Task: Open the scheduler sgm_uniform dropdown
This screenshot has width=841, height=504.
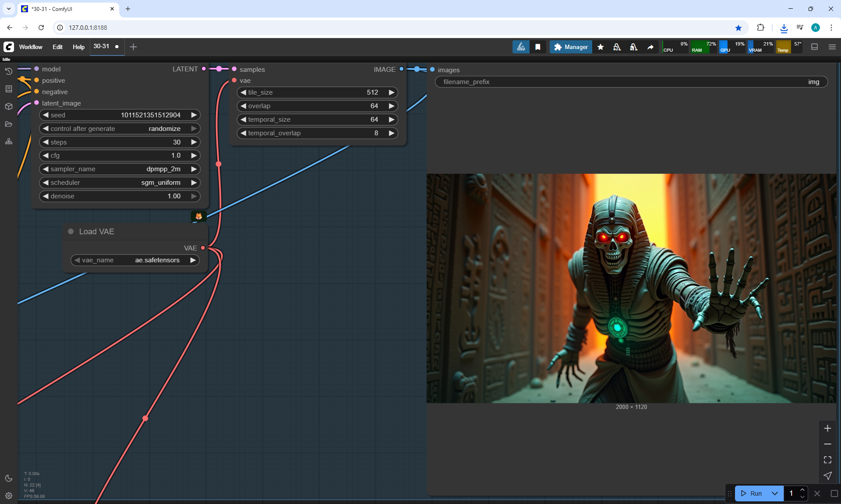Action: pyautogui.click(x=119, y=183)
